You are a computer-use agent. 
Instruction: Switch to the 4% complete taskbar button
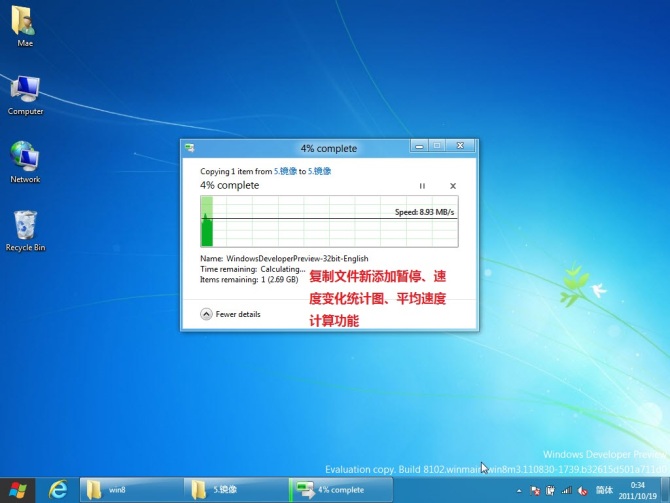[341, 490]
